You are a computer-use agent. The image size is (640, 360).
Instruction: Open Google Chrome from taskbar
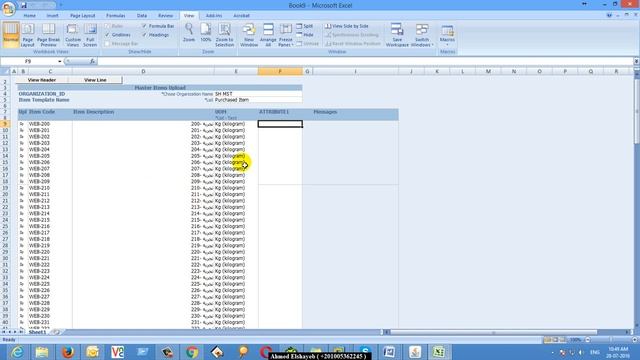click(192, 352)
